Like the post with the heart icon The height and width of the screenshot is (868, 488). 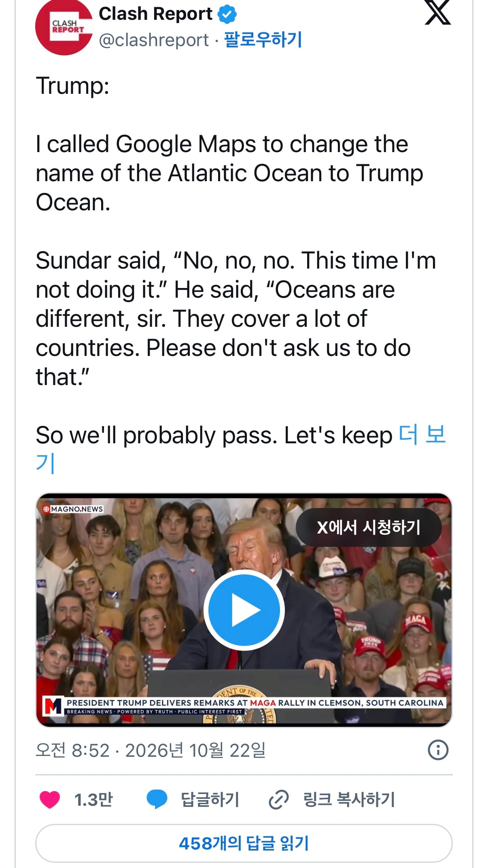pyautogui.click(x=50, y=800)
